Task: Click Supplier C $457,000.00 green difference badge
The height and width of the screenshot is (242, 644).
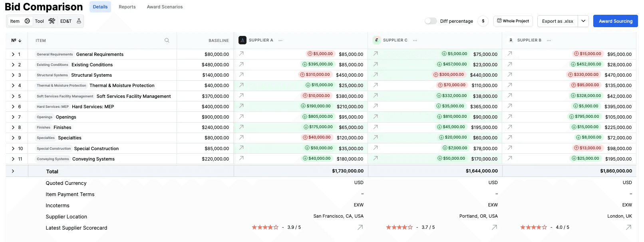Action: [x=452, y=64]
